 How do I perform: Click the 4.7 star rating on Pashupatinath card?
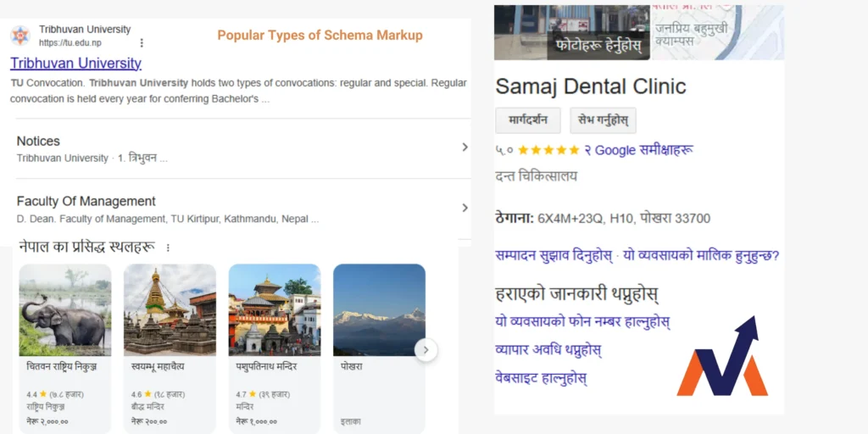point(264,395)
